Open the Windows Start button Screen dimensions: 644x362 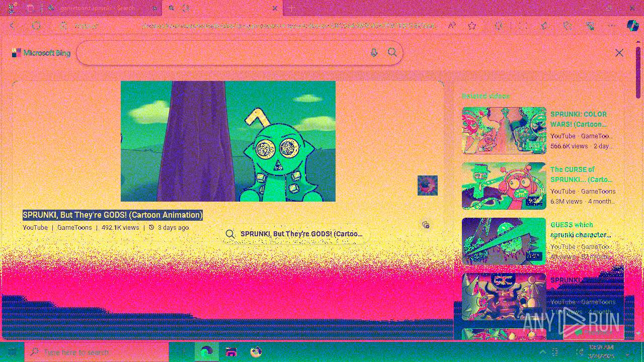pyautogui.click(x=12, y=352)
